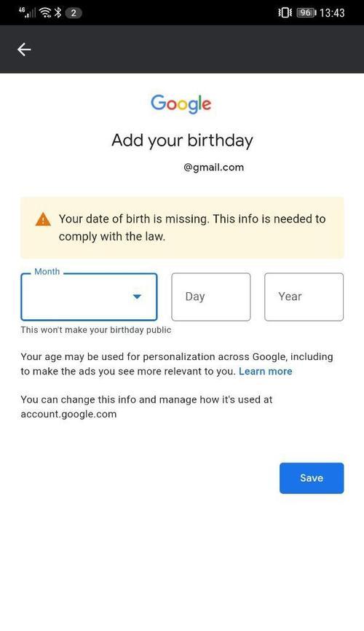Tap the battery level indicator
This screenshot has height=631, width=364.
(x=306, y=13)
